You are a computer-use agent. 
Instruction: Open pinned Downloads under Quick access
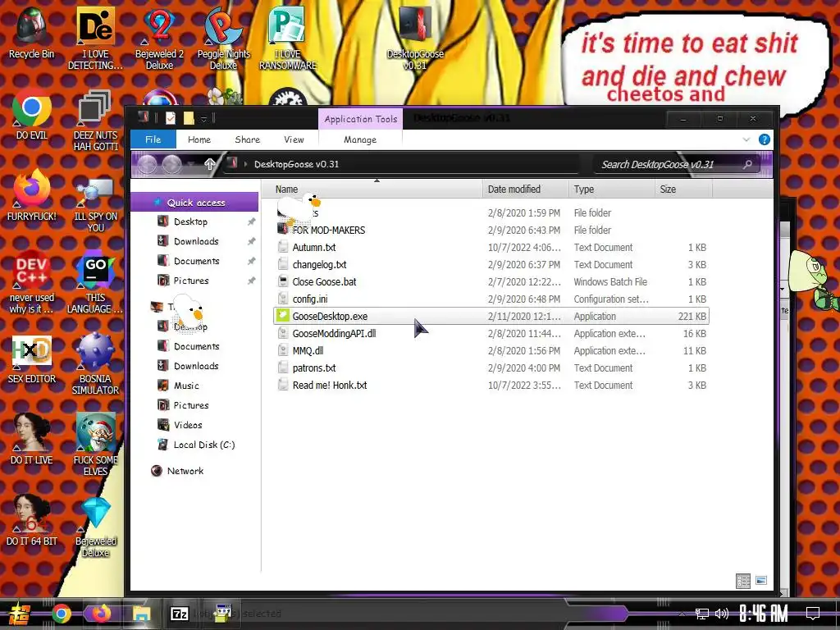(x=195, y=241)
